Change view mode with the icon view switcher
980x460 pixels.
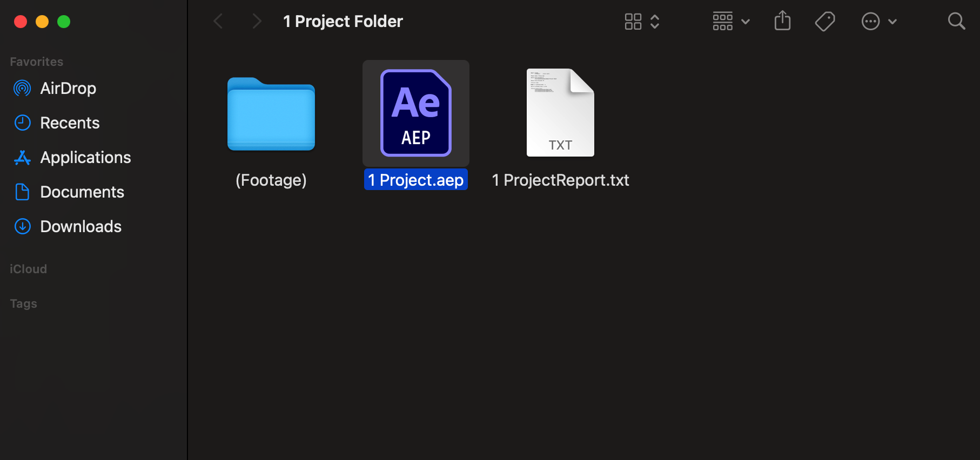point(642,22)
